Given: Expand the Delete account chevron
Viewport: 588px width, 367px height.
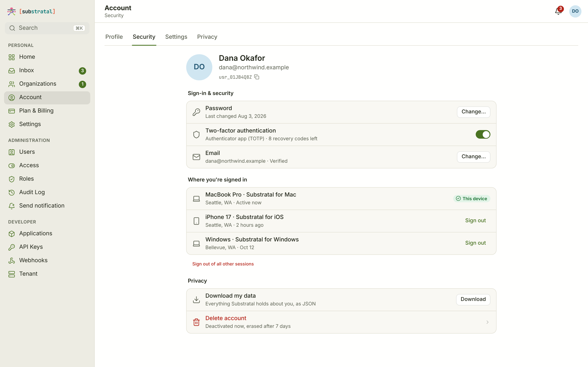Looking at the screenshot, I should (487, 322).
